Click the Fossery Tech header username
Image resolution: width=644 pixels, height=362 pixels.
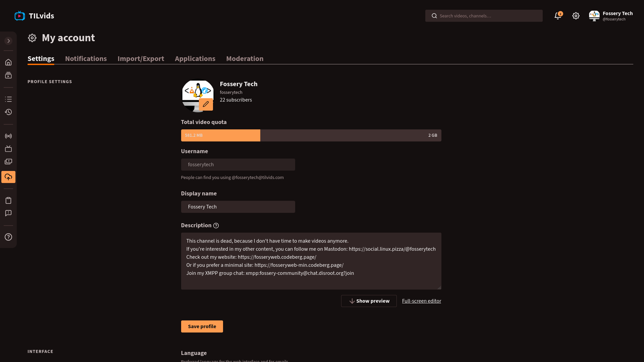coord(618,13)
